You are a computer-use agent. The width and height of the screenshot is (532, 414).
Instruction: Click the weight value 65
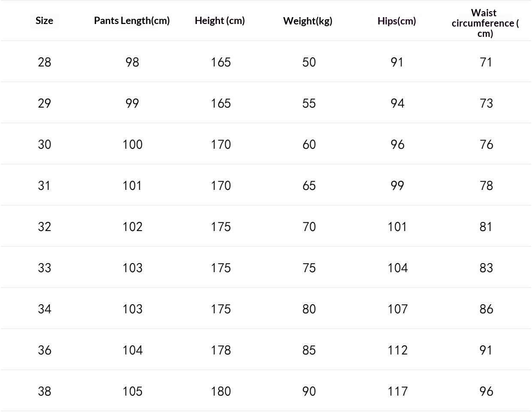click(x=309, y=186)
